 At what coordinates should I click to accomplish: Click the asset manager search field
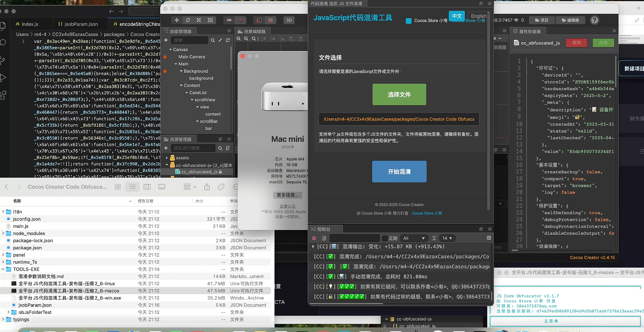193,148
